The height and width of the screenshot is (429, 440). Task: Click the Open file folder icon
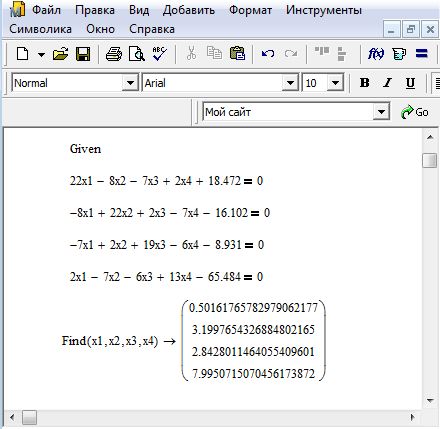pos(60,54)
